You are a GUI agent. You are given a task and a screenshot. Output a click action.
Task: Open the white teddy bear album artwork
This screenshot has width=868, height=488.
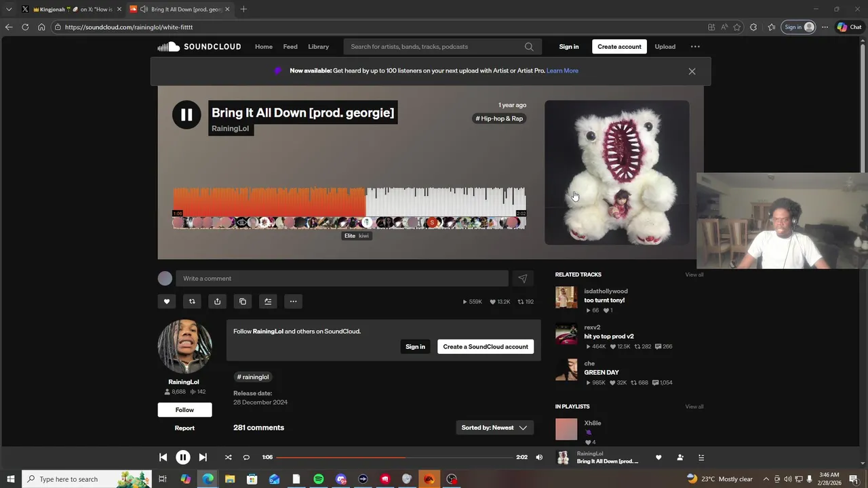click(x=617, y=172)
